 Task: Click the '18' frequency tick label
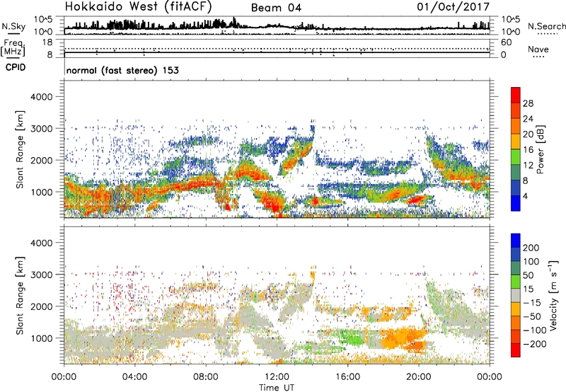point(47,42)
